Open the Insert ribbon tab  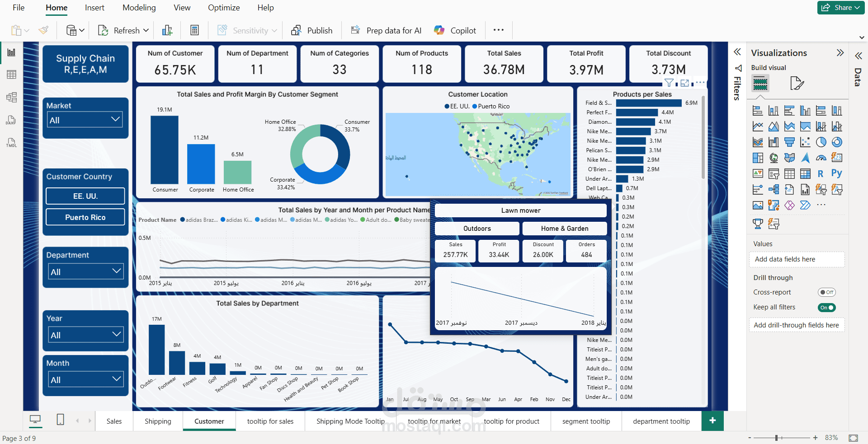pyautogui.click(x=94, y=8)
